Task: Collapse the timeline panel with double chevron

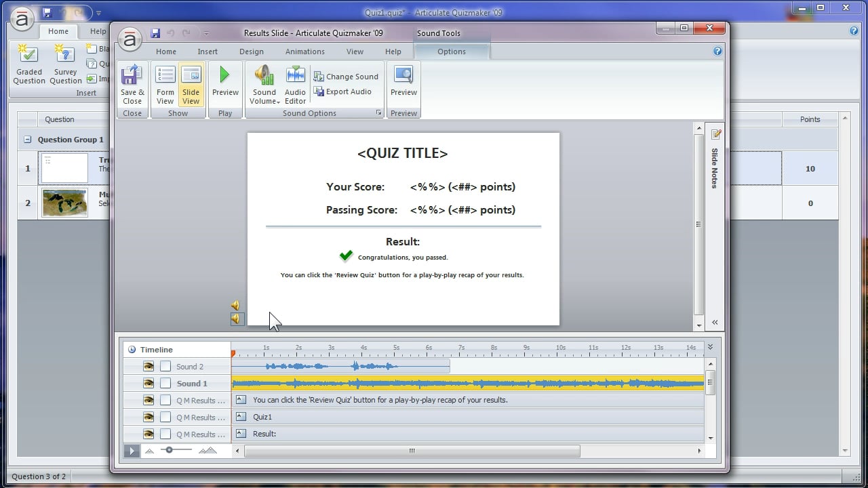Action: click(x=710, y=347)
